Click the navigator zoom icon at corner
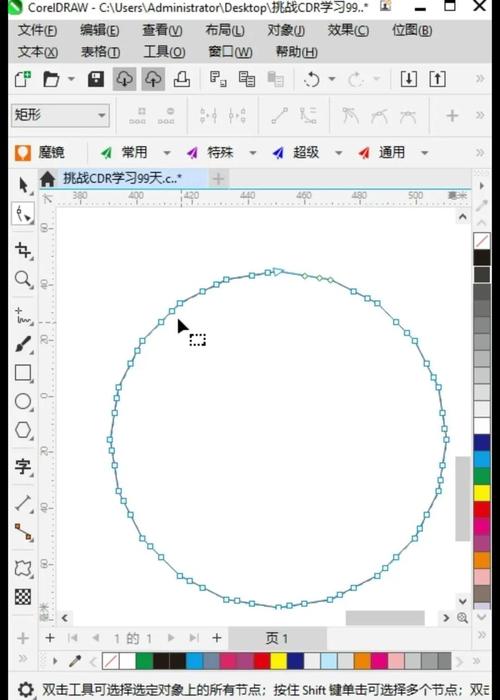 [462, 618]
